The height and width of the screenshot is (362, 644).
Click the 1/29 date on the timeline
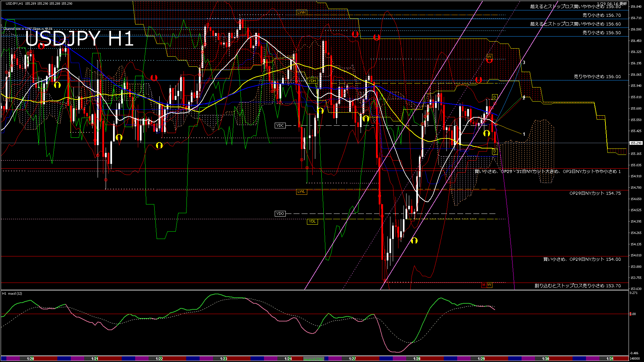tap(481, 359)
